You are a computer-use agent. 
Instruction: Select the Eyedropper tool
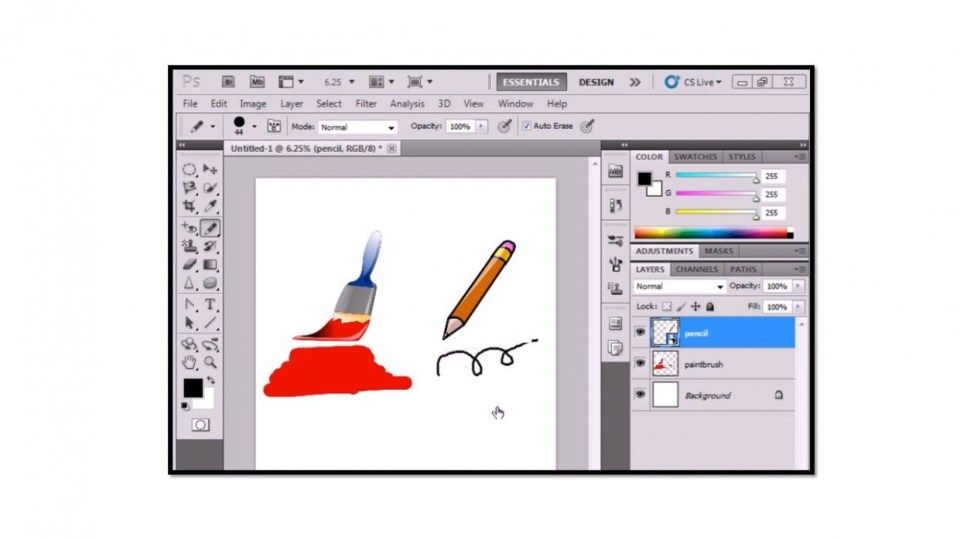coord(210,206)
